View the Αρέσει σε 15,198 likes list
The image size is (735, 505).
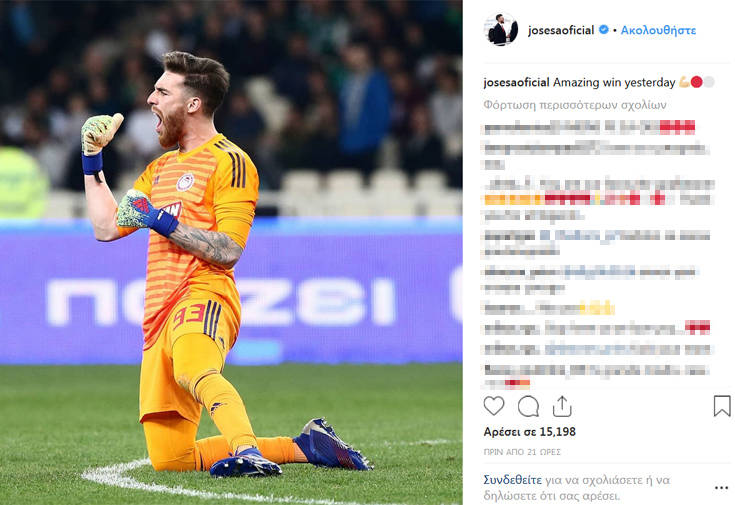pos(529,432)
